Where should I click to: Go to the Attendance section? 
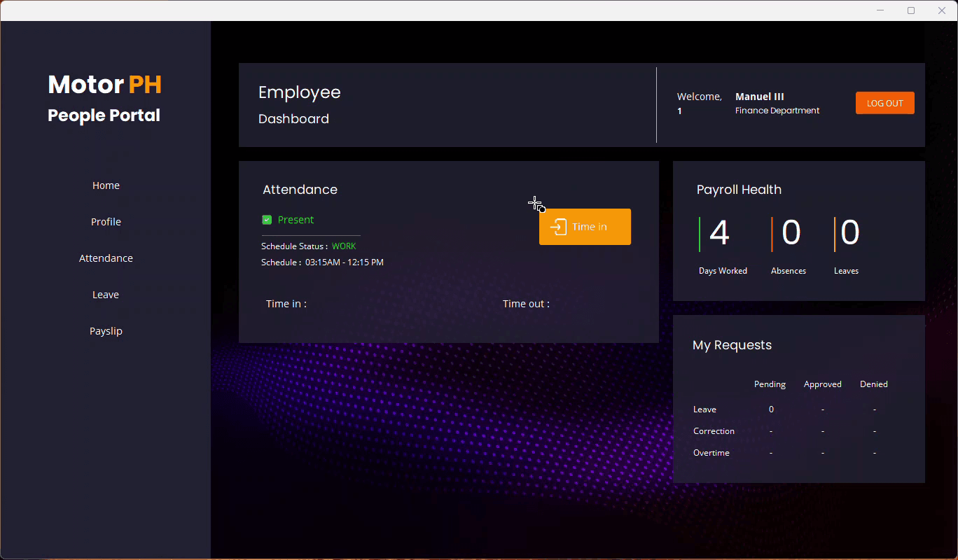tap(106, 258)
